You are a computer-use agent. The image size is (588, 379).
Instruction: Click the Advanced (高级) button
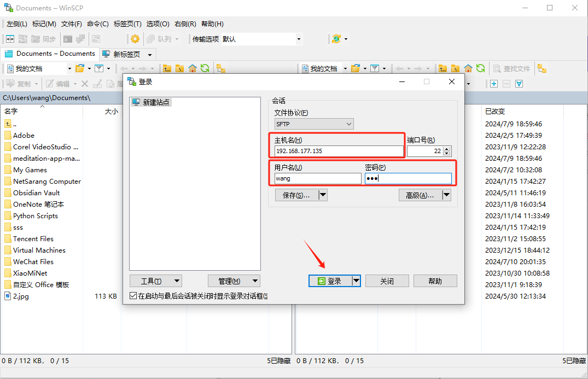pyautogui.click(x=420, y=195)
